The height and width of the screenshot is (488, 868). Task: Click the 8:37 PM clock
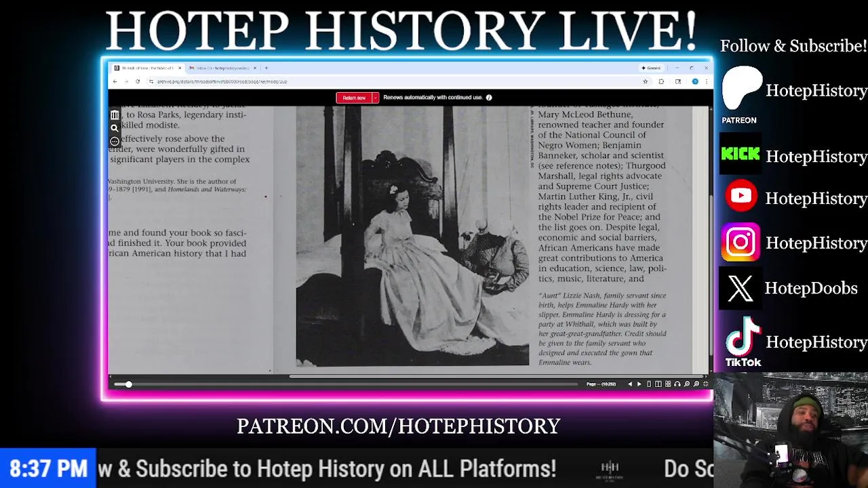coord(48,468)
